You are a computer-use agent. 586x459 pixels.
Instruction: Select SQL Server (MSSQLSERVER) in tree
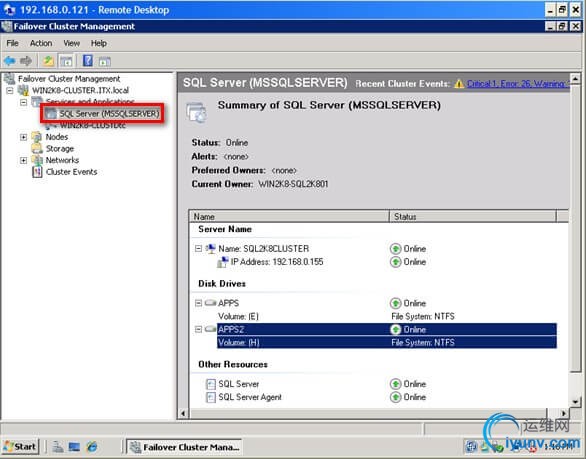109,114
